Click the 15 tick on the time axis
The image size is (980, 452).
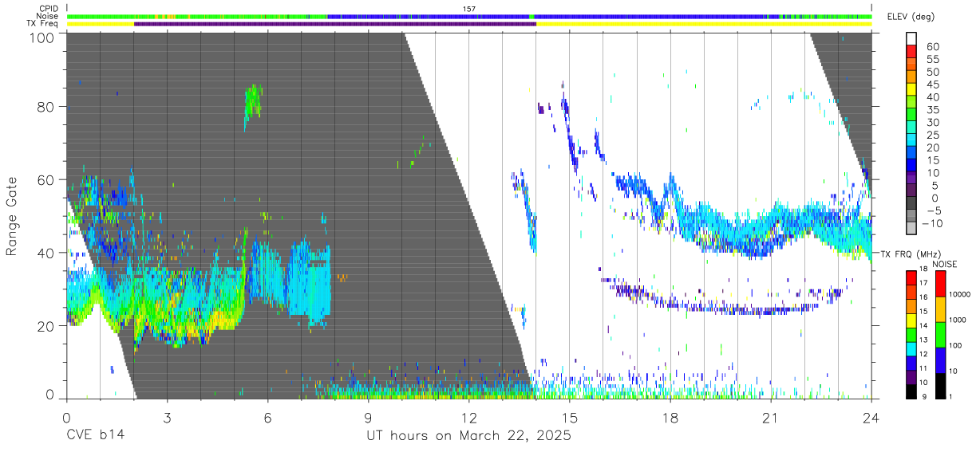[569, 418]
